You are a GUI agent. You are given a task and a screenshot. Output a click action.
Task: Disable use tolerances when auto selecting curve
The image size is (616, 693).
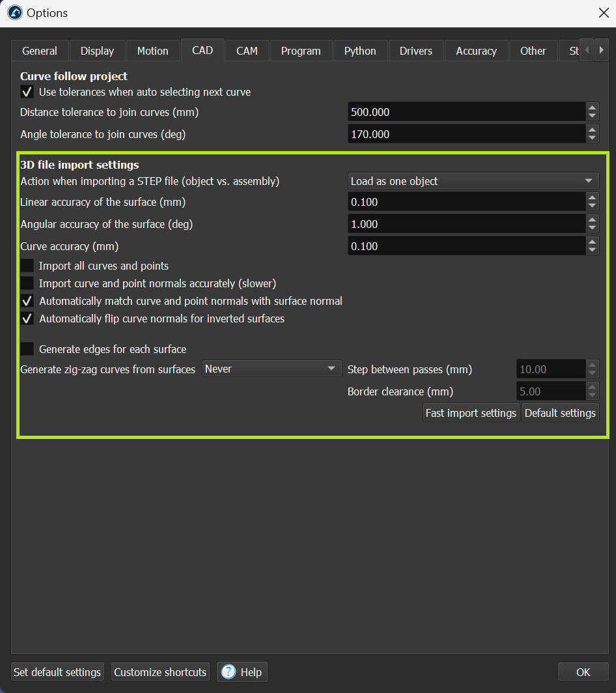(27, 92)
